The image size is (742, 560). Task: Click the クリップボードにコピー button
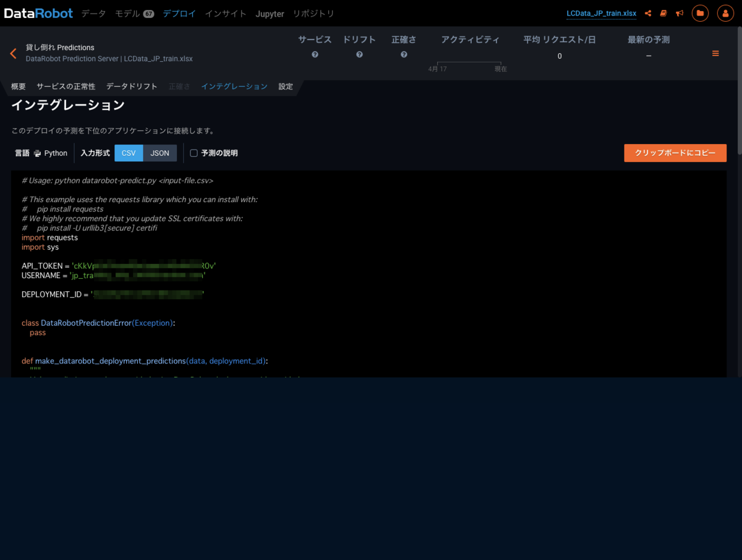[675, 153]
